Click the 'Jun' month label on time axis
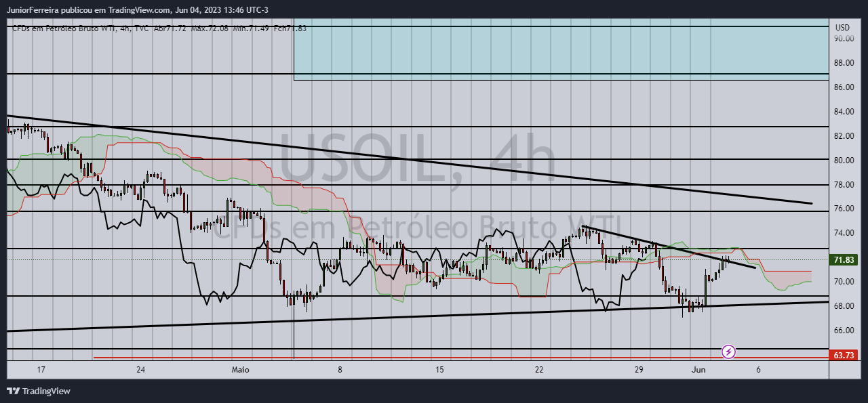The height and width of the screenshot is (403, 868). [698, 370]
